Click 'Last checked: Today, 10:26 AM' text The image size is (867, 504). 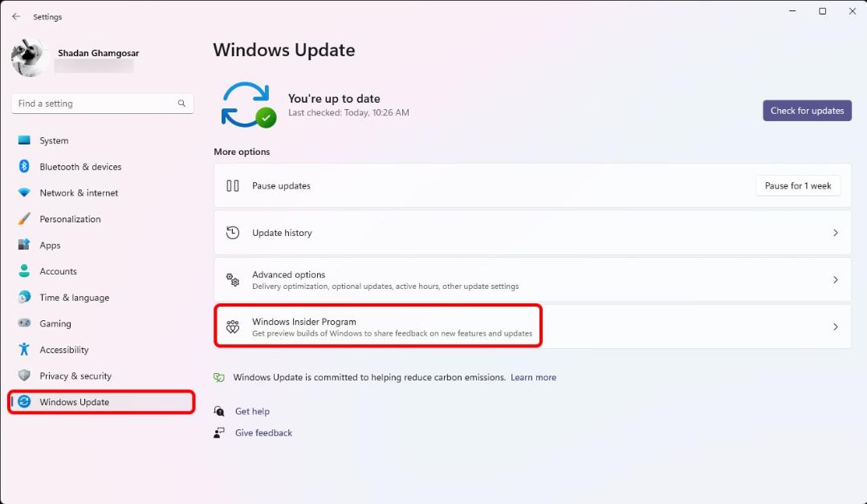click(x=348, y=112)
